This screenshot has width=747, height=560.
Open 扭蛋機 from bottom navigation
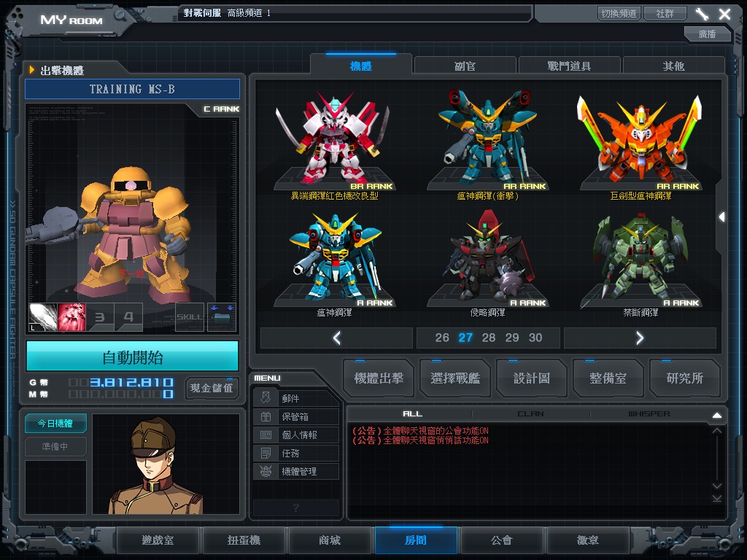pyautogui.click(x=244, y=540)
